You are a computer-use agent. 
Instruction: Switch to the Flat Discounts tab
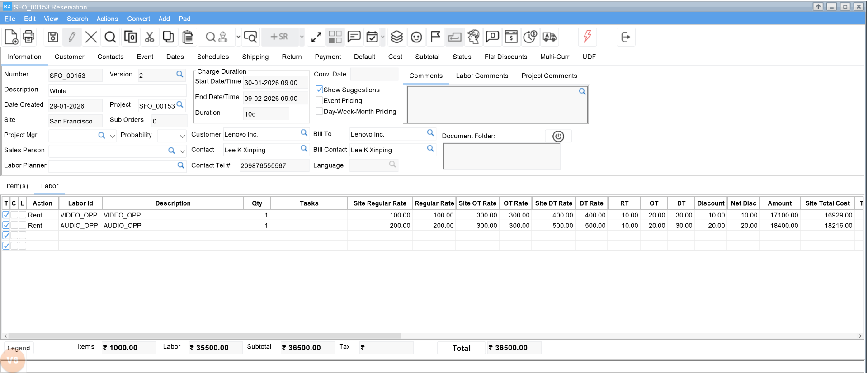[x=505, y=57]
